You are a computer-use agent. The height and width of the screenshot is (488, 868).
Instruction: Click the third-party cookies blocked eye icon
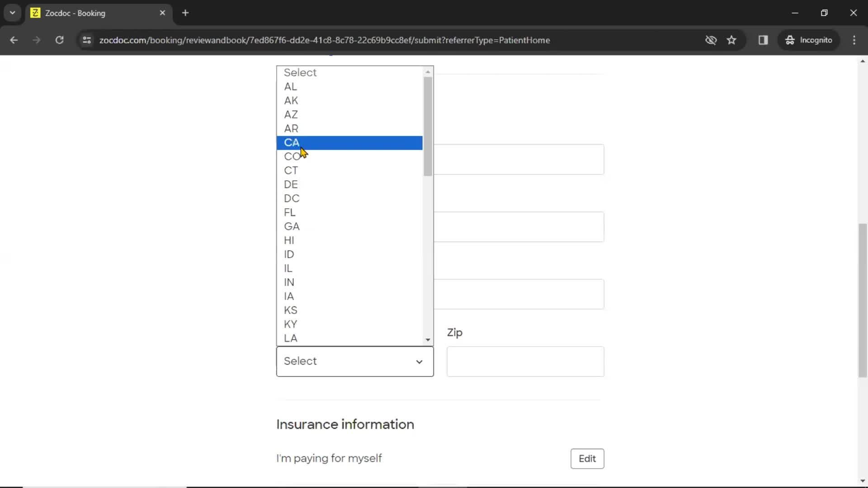click(x=711, y=40)
